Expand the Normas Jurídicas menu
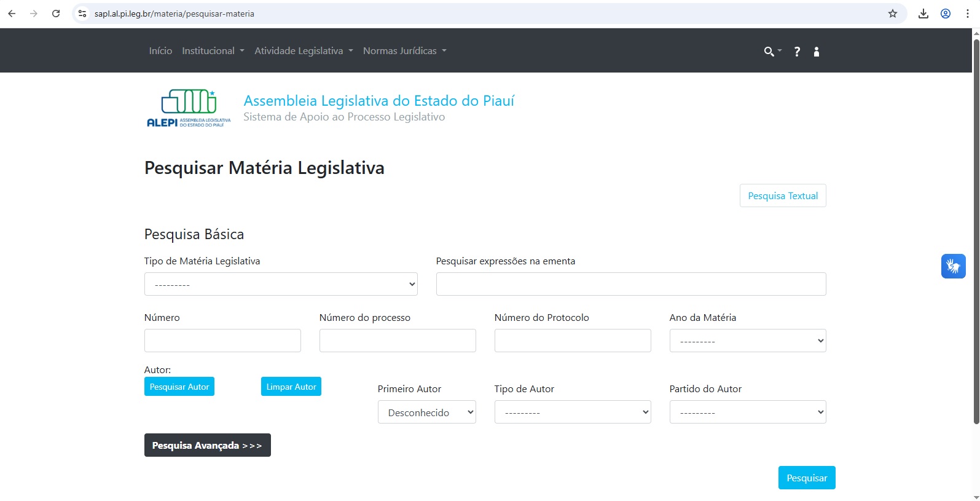 coord(404,51)
